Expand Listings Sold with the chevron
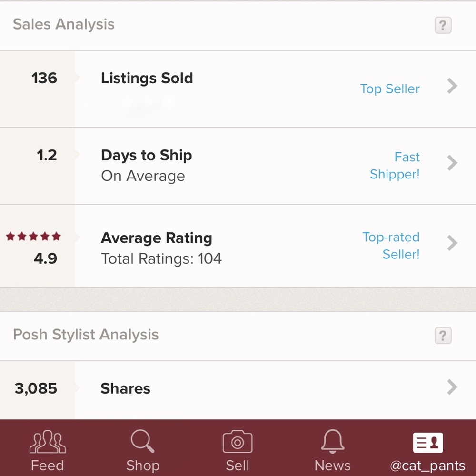Image resolution: width=476 pixels, height=476 pixels. [452, 86]
